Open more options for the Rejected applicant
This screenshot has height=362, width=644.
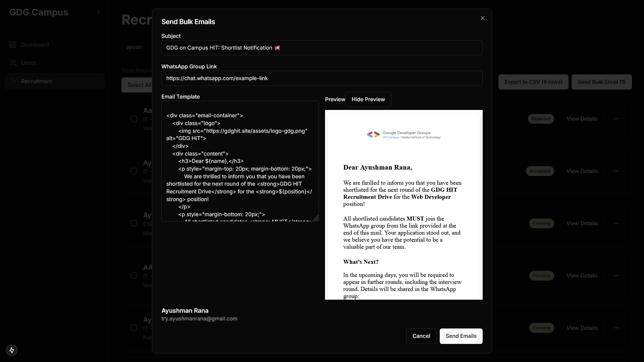coord(616,119)
